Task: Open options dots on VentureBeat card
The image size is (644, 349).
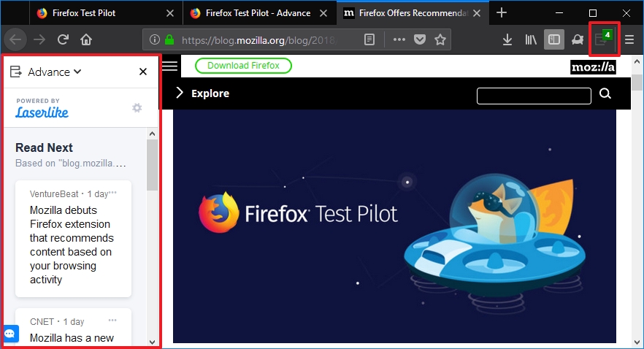Action: tap(112, 192)
